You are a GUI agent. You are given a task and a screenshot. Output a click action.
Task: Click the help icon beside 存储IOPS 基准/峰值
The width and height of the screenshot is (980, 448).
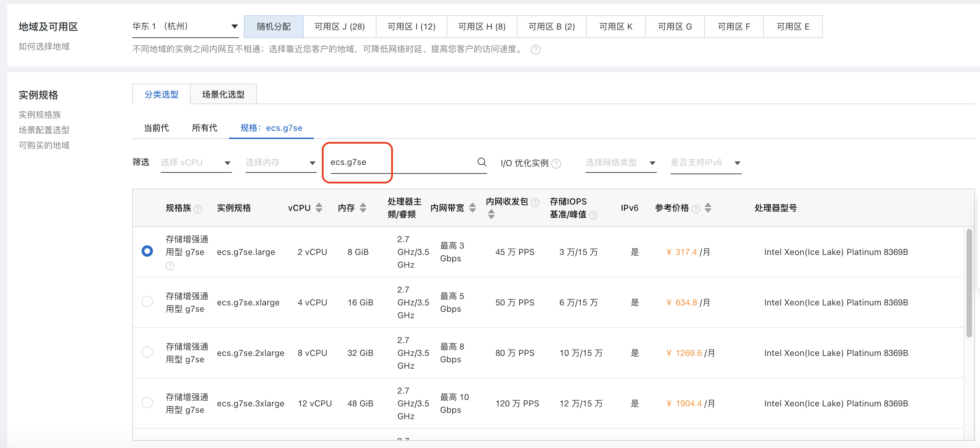click(593, 215)
